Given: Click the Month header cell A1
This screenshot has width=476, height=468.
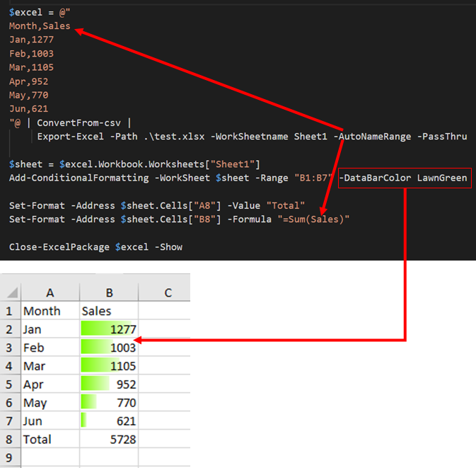Looking at the screenshot, I should pyautogui.click(x=50, y=311).
